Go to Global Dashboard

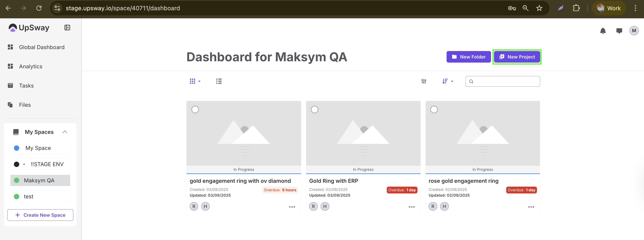pos(41,47)
